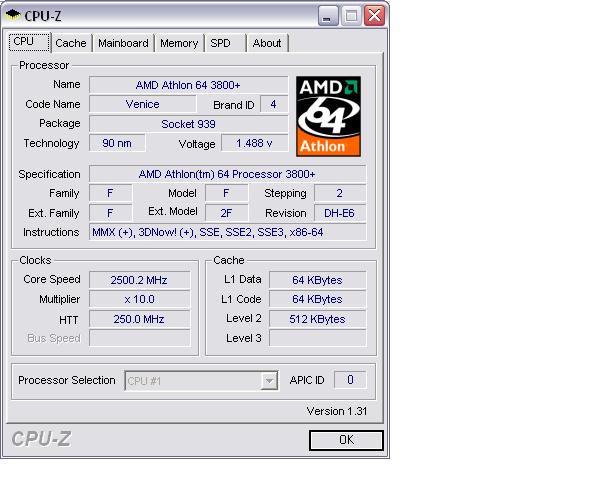The height and width of the screenshot is (500, 600).
Task: Minimize the CPU-Z window
Action: (x=328, y=16)
